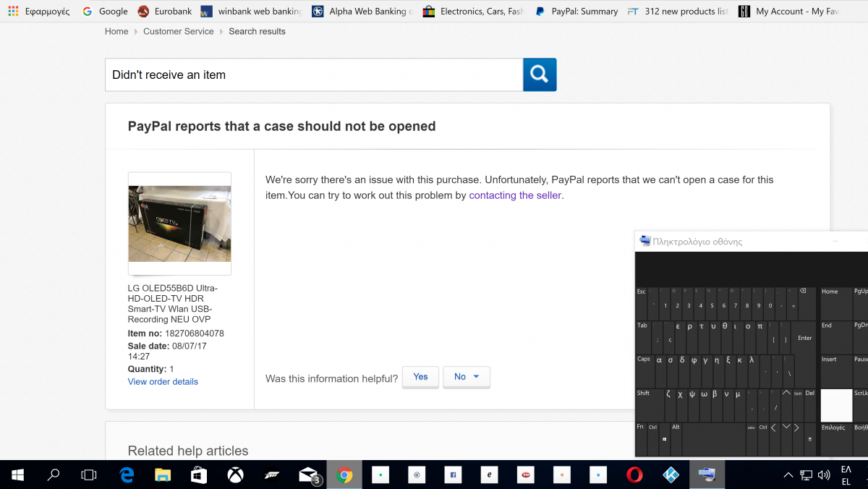Open the Eurobank bookmark
The height and width of the screenshot is (489, 868).
pos(164,11)
